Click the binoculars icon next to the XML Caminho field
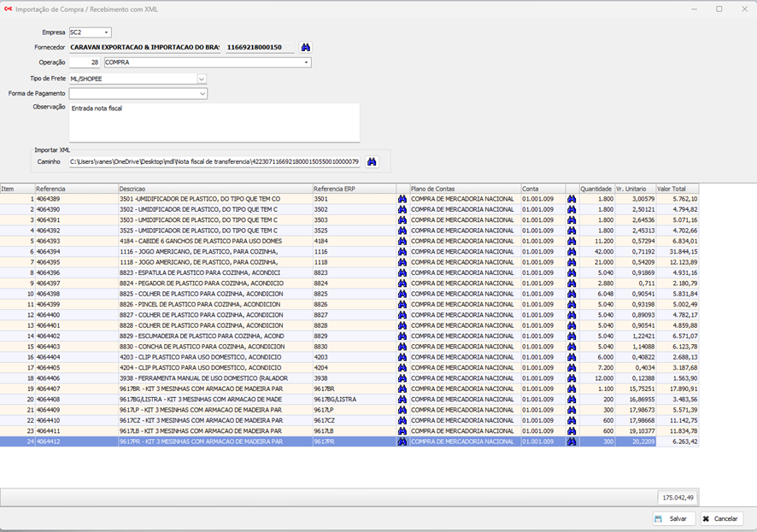Screen dimensions: 757x532 click(x=372, y=161)
